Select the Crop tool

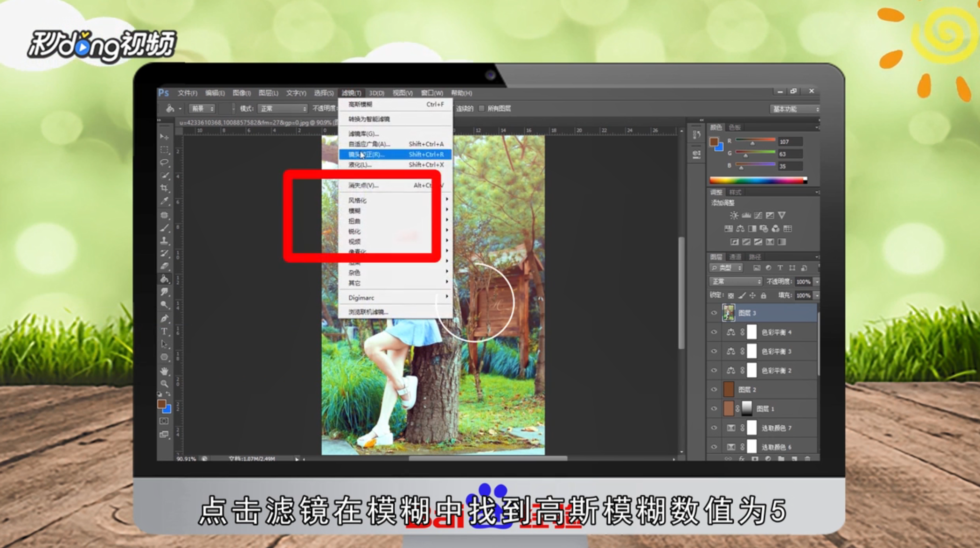point(164,188)
